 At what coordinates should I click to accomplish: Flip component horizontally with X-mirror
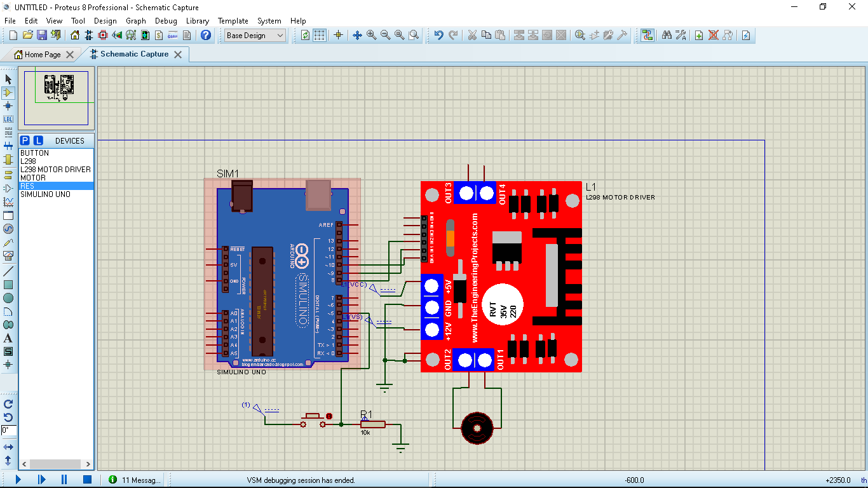click(8, 447)
